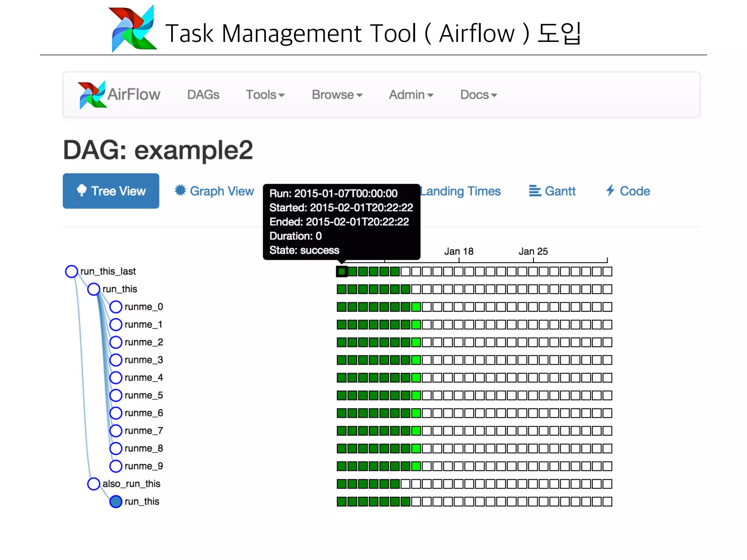Click the filled blue run_this leaf node circle
The image size is (747, 560).
point(116,502)
